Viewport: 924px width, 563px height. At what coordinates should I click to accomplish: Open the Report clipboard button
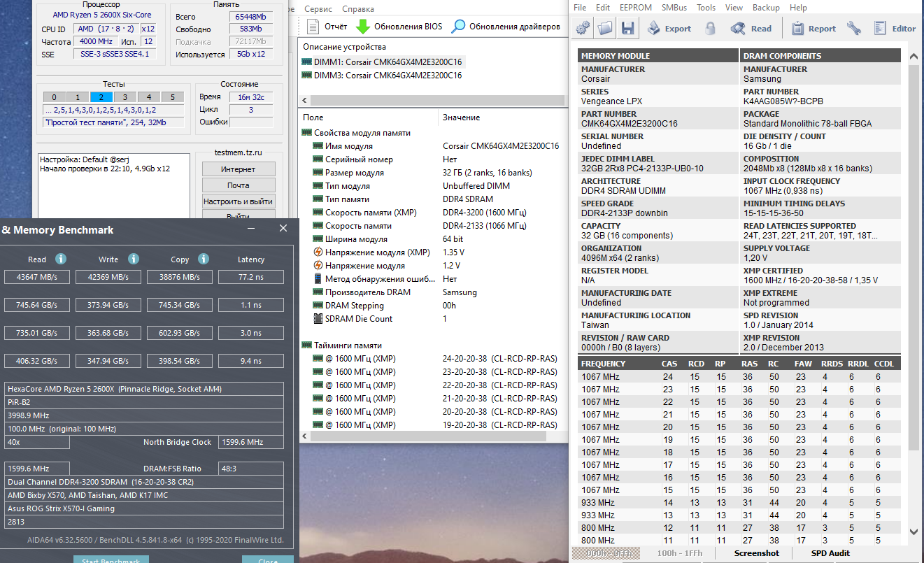click(x=813, y=28)
